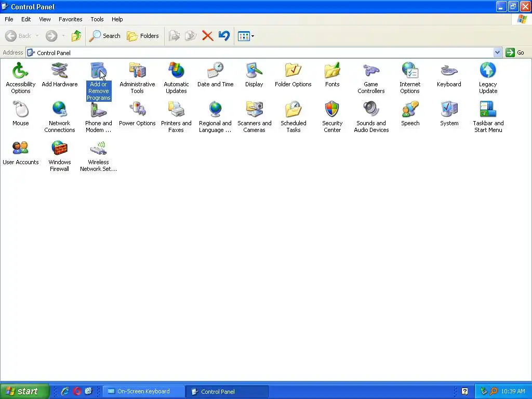This screenshot has width=532, height=399.
Task: Open Scanners and Cameras icon
Action: [x=254, y=117]
